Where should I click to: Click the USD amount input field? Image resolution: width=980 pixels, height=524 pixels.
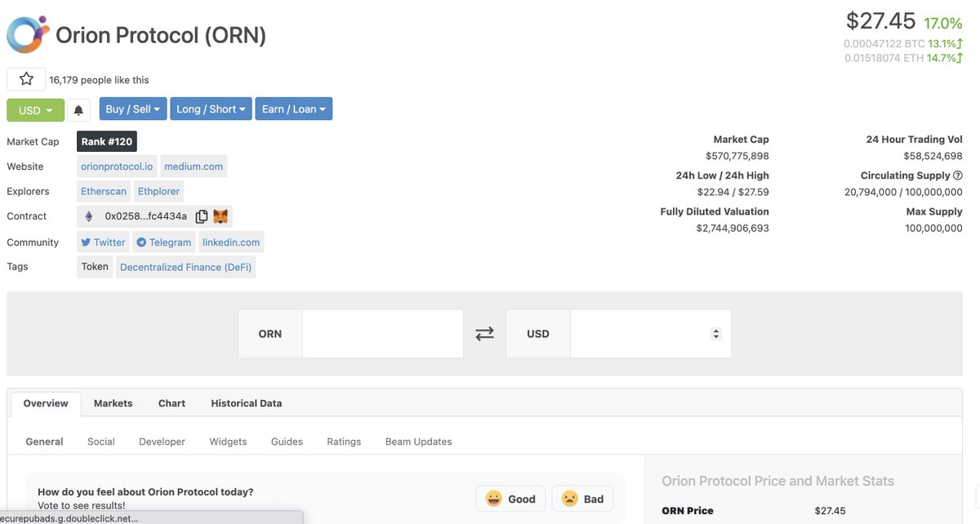pyautogui.click(x=650, y=334)
